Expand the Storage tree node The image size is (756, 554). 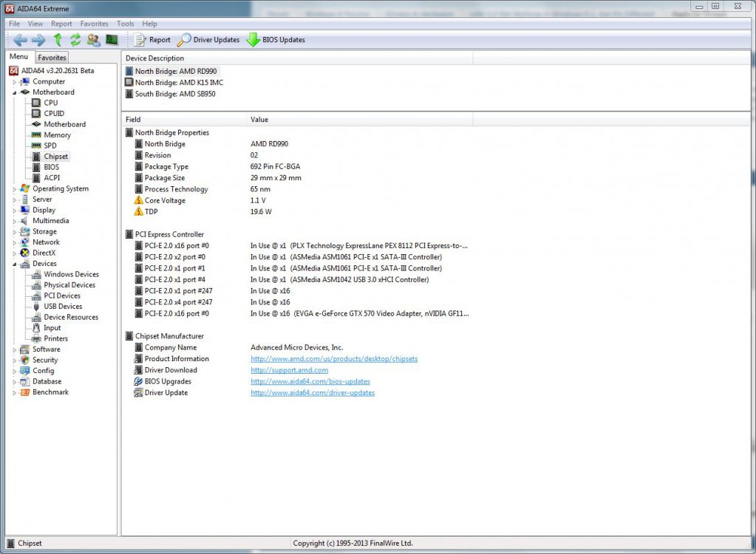tap(15, 232)
